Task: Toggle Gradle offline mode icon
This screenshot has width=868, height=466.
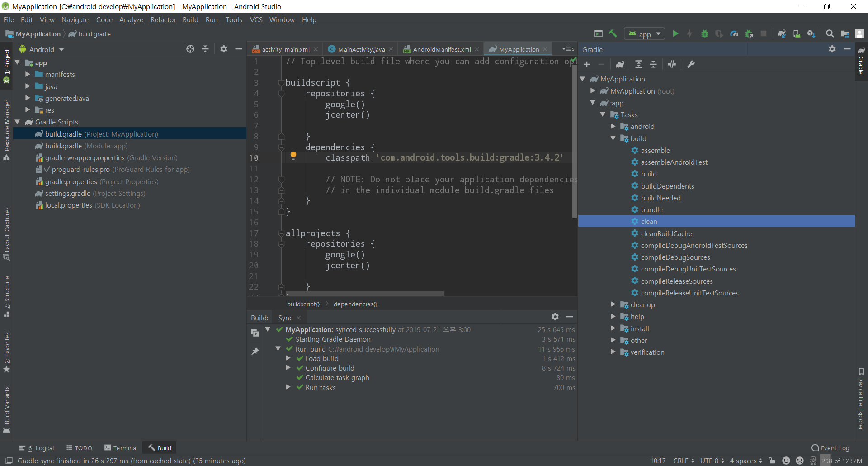Action: click(672, 64)
